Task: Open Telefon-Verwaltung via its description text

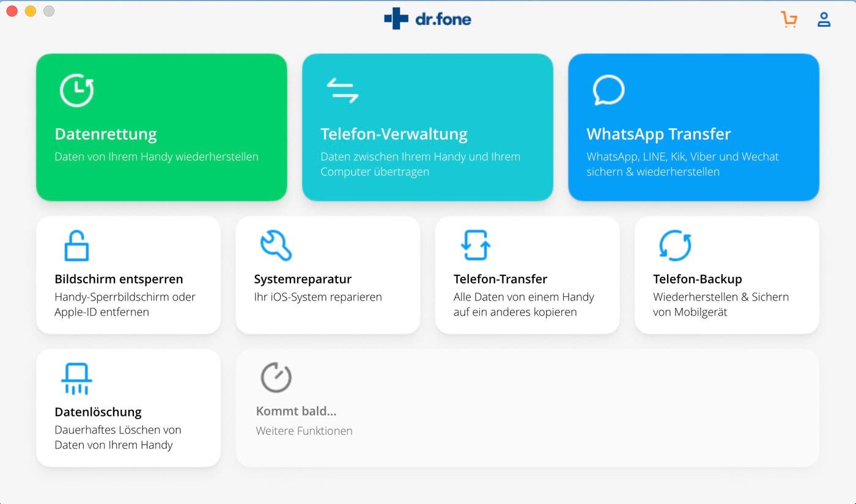Action: 420,164
